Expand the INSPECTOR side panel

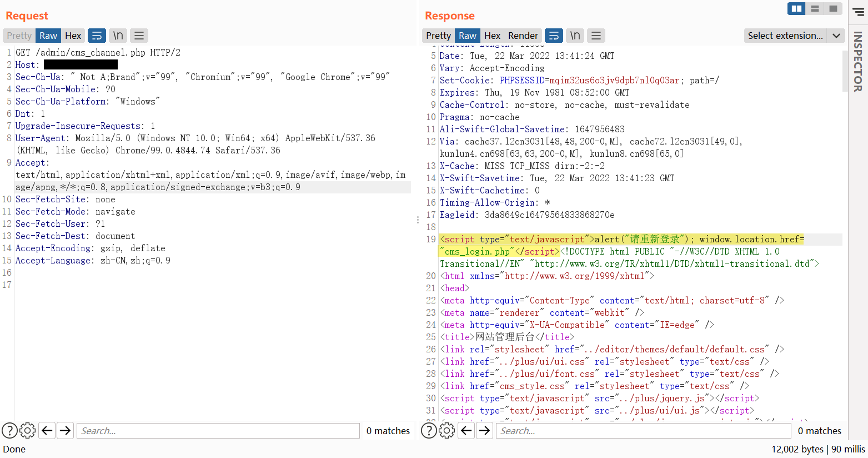[x=858, y=61]
